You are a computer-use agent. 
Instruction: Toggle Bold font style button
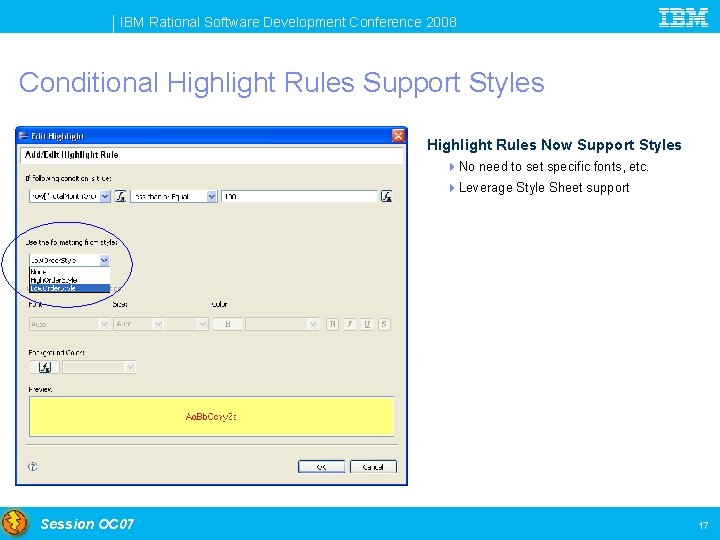(x=332, y=324)
